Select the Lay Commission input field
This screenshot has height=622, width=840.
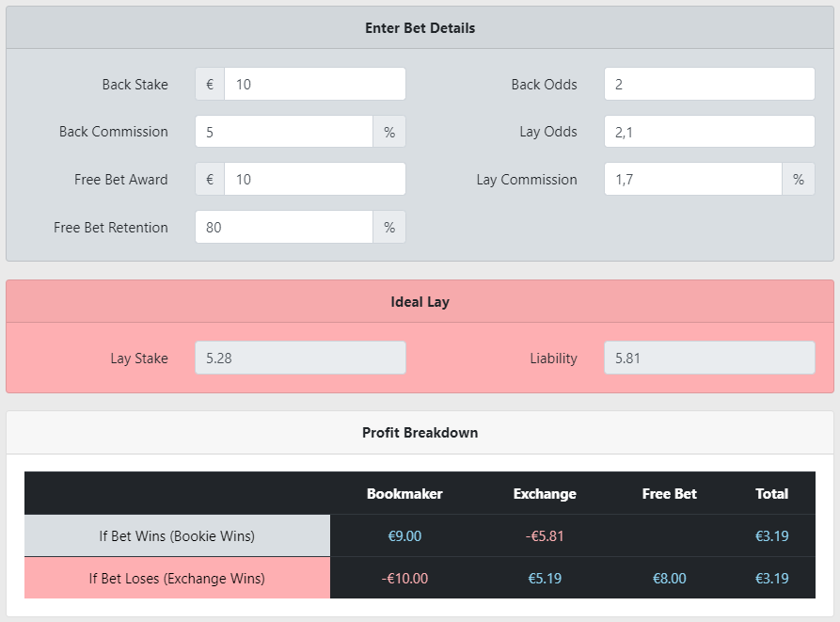693,179
